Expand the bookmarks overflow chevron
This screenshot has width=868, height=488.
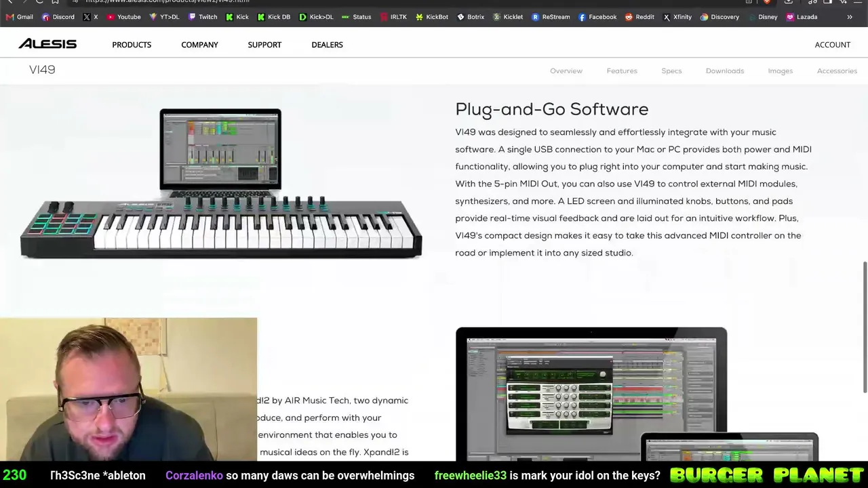pyautogui.click(x=850, y=17)
